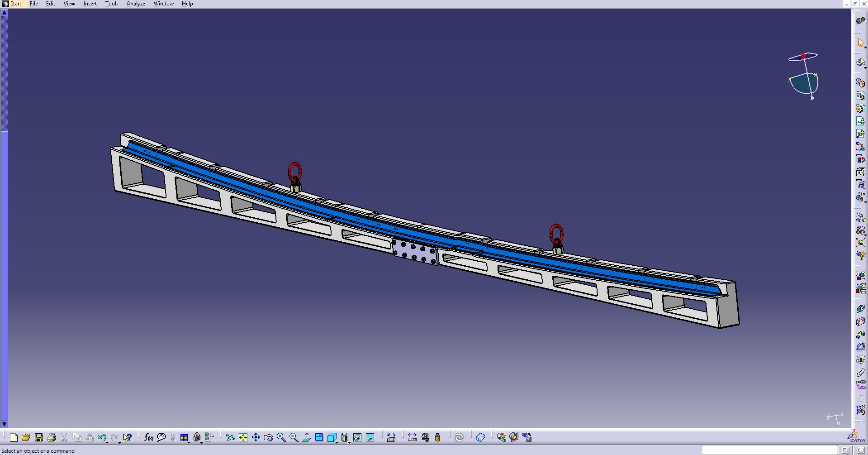The height and width of the screenshot is (455, 868).
Task: Open the Formula f(x) tool
Action: [148, 437]
